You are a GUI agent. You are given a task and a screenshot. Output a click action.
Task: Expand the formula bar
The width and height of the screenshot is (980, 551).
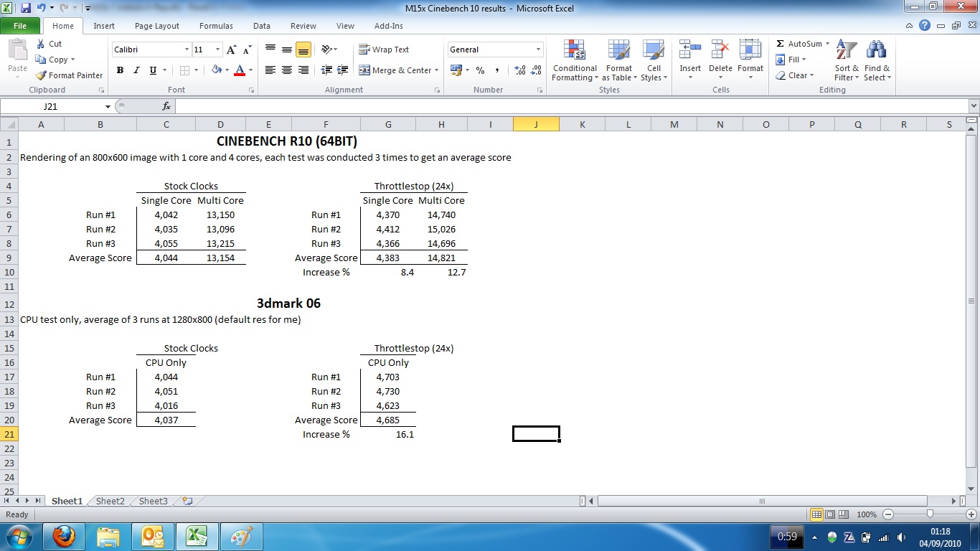[x=973, y=106]
